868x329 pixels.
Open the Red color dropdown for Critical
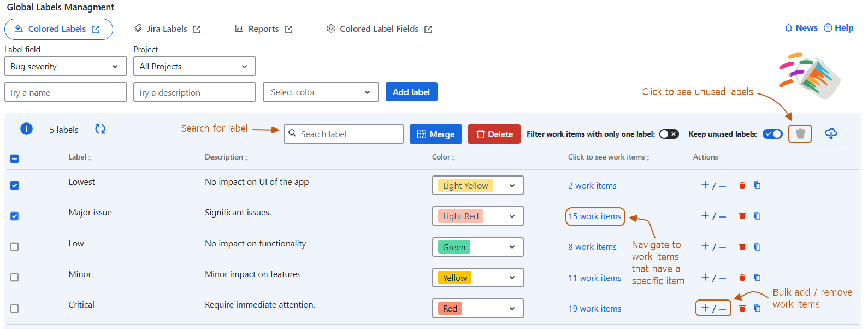tap(477, 308)
